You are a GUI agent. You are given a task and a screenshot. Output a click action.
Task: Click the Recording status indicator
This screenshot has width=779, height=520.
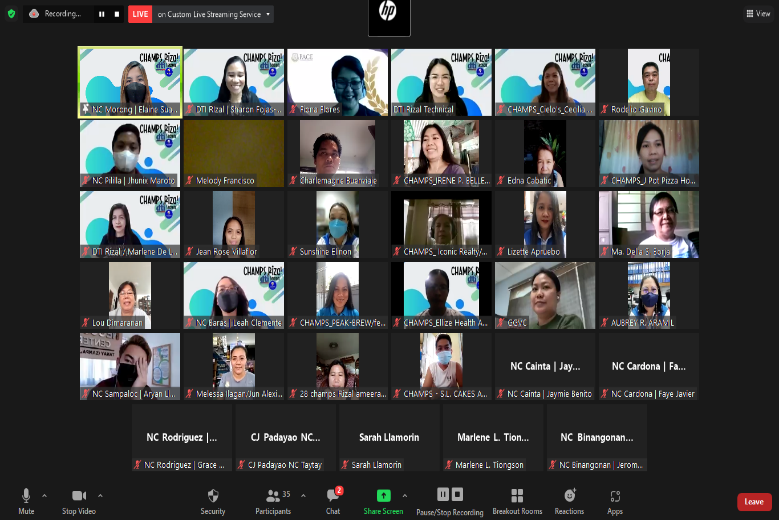coord(56,14)
